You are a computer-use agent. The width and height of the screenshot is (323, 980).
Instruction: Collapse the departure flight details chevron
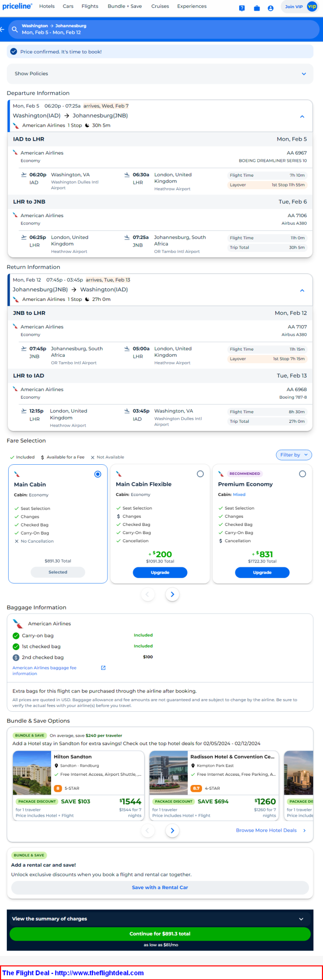pyautogui.click(x=302, y=117)
